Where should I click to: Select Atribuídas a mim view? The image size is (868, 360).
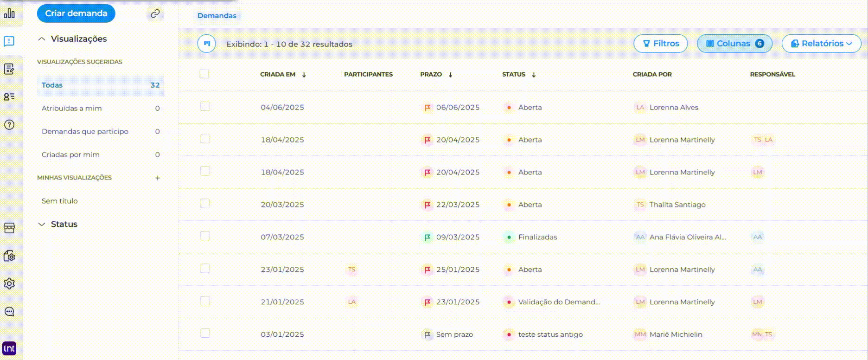click(x=100, y=109)
